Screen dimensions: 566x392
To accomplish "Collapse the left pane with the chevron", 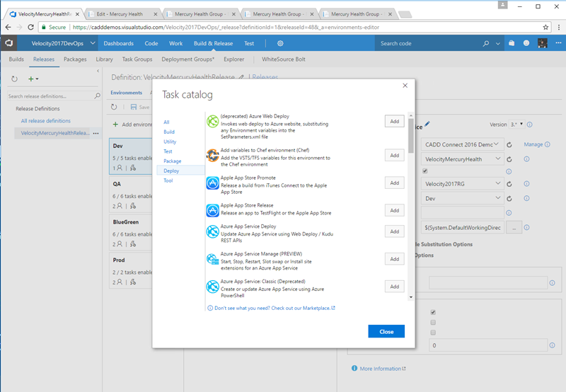I will [98, 71].
